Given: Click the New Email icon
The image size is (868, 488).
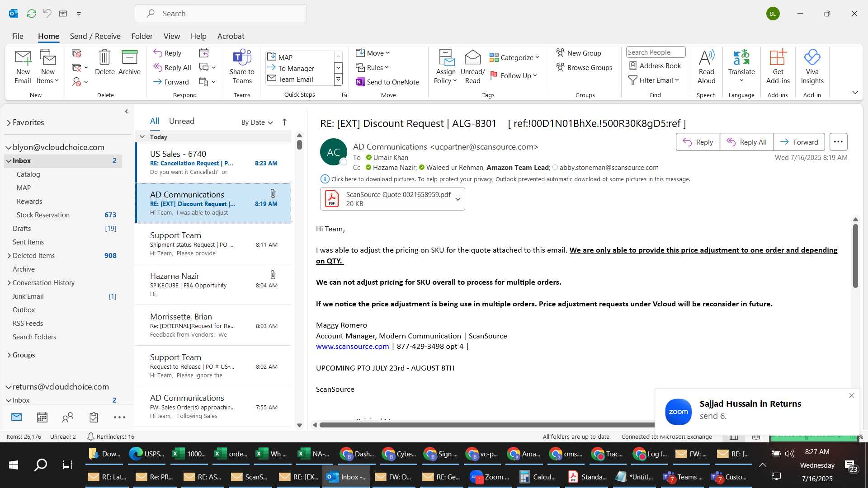Looking at the screenshot, I should (23, 67).
